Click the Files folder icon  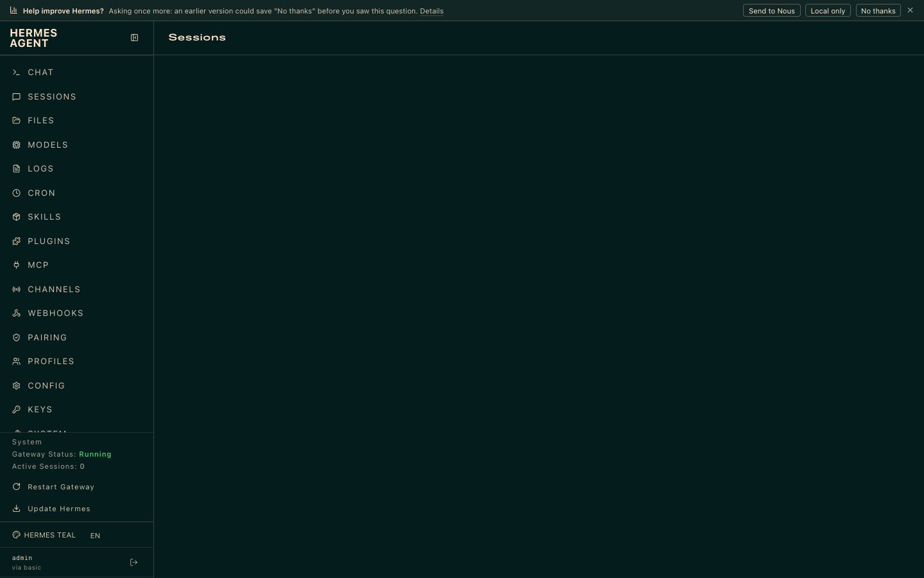pos(16,121)
